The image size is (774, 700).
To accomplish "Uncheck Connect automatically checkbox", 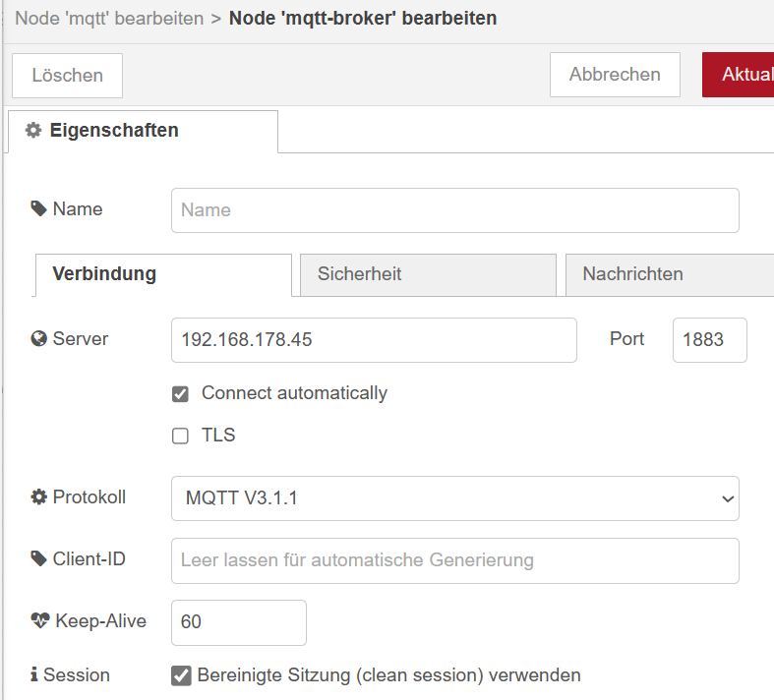I will tap(180, 394).
